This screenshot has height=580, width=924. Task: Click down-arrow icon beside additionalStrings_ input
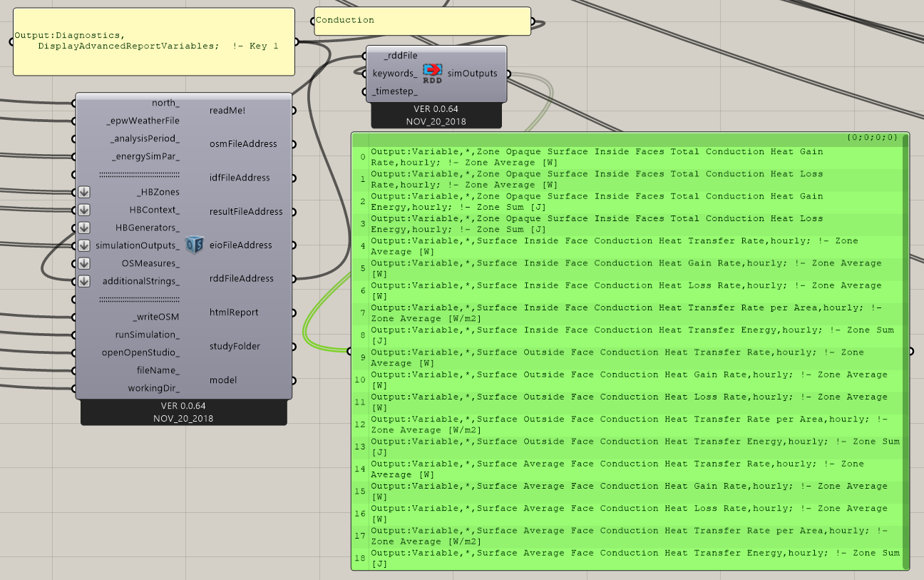[x=84, y=281]
